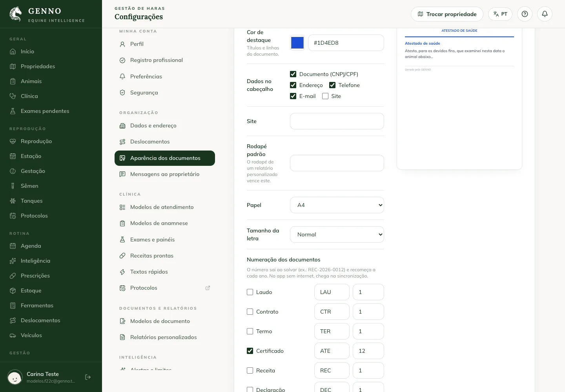Click the Sêmen vial icon in sidebar

click(13, 186)
